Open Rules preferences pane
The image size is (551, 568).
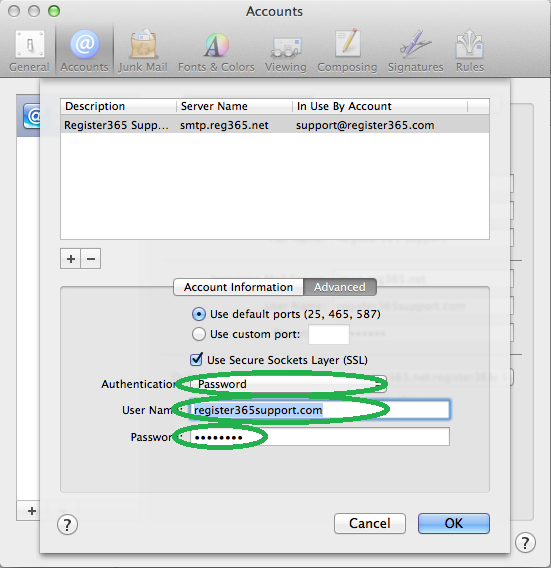(469, 51)
